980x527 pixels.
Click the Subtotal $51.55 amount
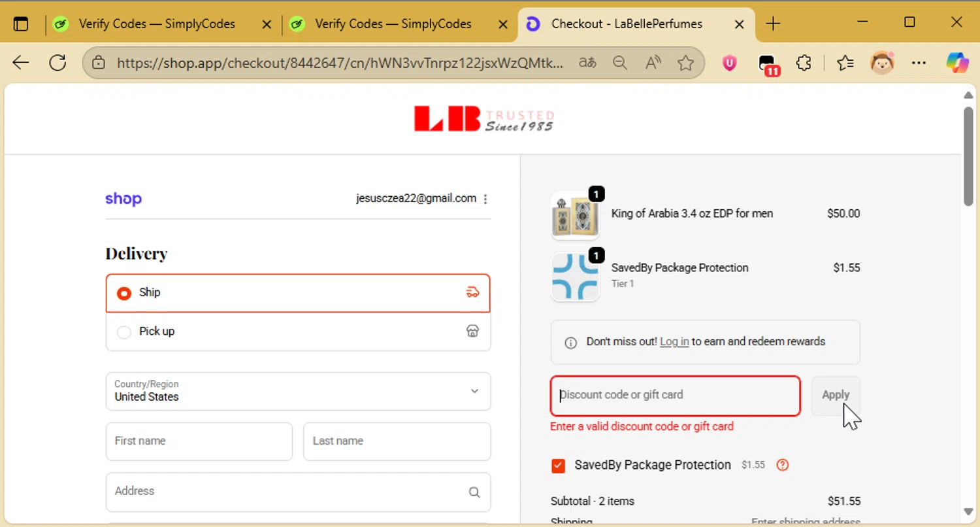(844, 501)
